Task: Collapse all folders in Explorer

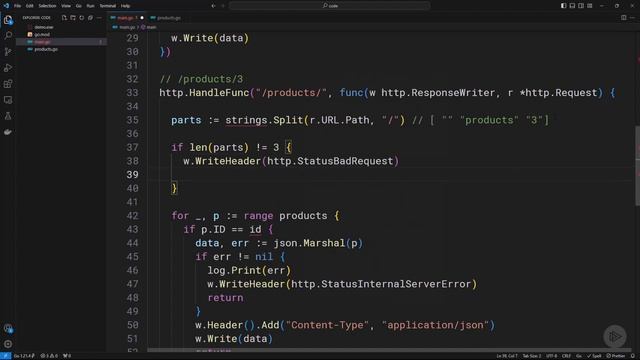Action: 90,18
